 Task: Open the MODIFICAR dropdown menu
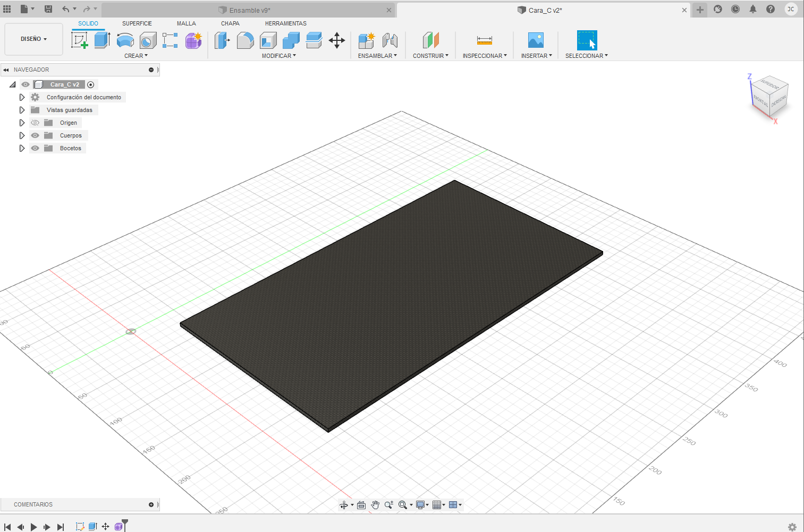tap(279, 56)
